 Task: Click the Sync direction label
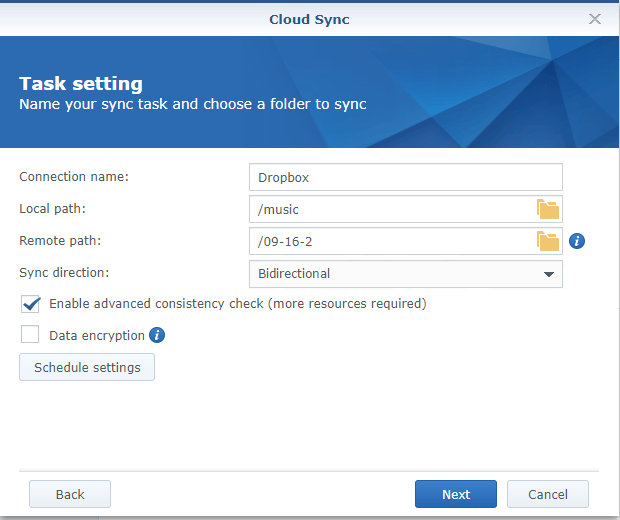coord(64,272)
